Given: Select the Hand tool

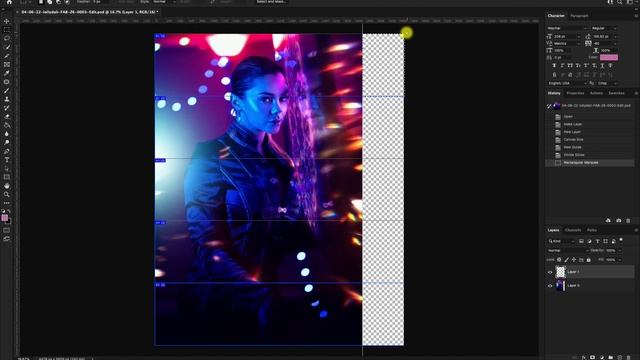Looking at the screenshot, I should (7, 186).
